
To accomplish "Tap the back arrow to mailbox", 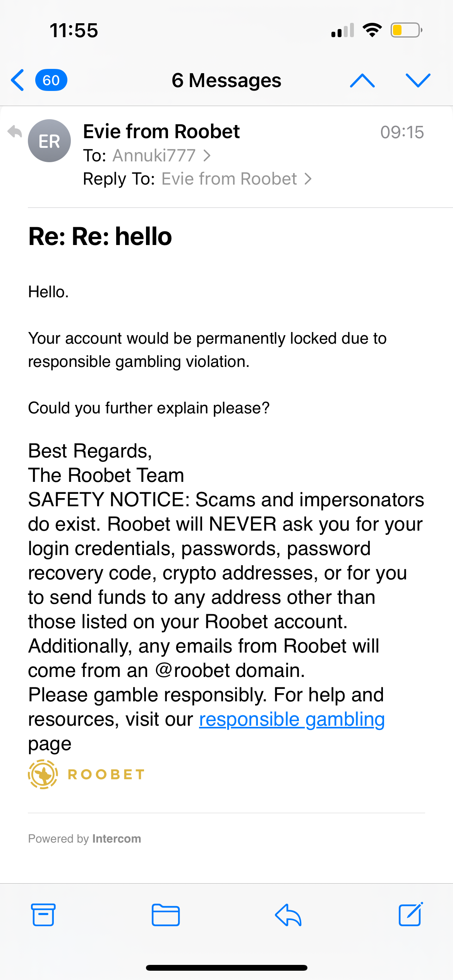I will pos(18,80).
